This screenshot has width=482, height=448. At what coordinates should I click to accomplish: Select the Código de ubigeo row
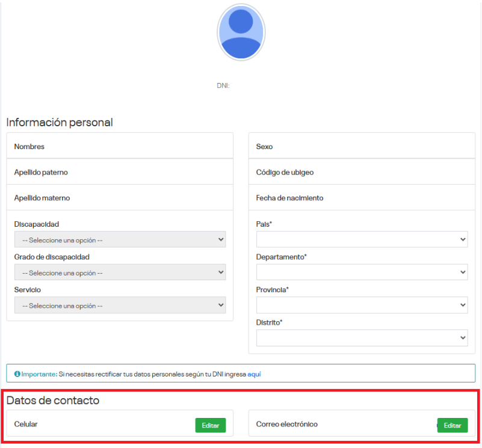(x=362, y=172)
